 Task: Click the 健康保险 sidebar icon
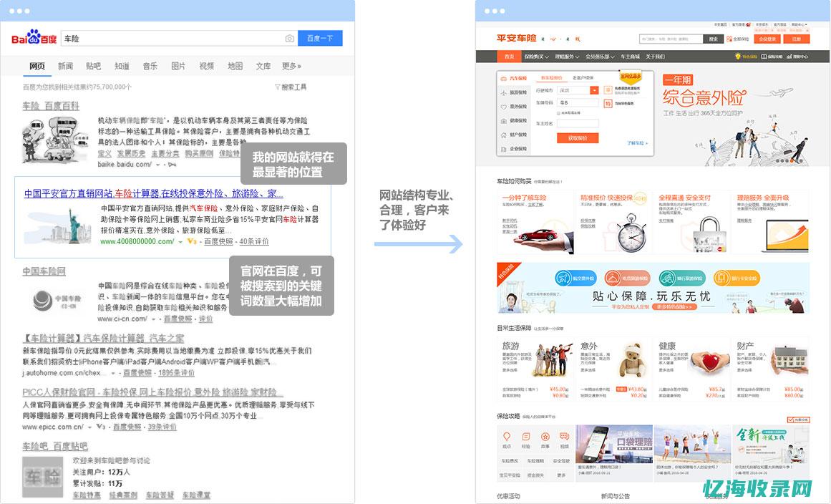pyautogui.click(x=502, y=121)
